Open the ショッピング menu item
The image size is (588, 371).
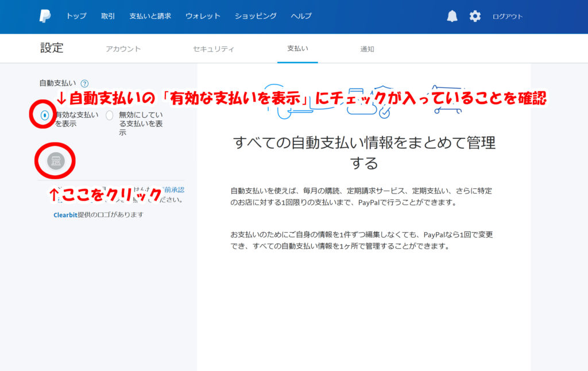pos(256,16)
